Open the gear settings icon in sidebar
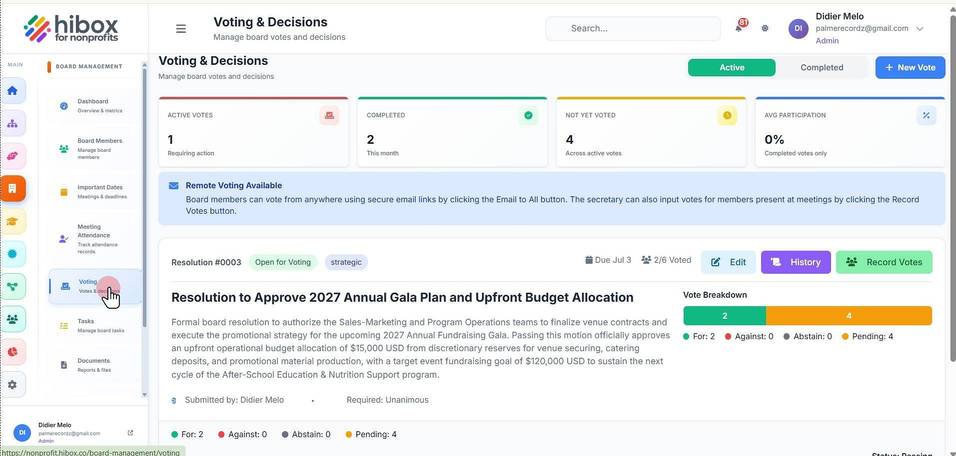Screen dimensions: 956x456 coord(12,385)
